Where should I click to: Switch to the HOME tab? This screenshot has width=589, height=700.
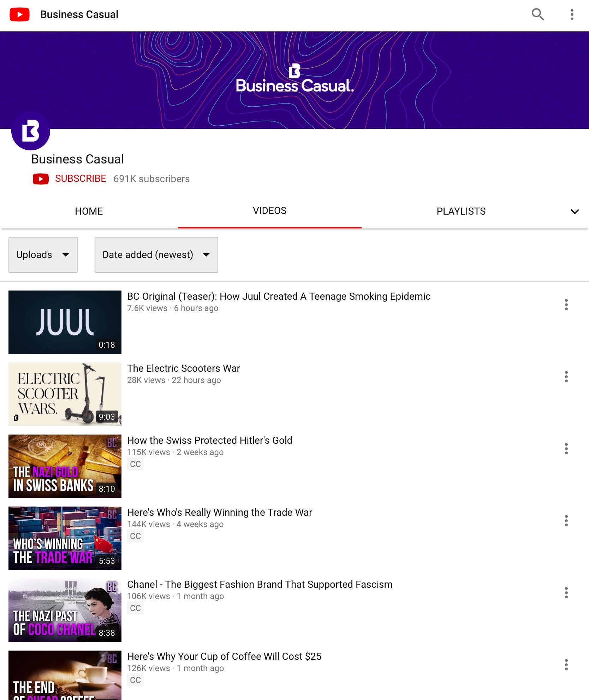tap(89, 211)
